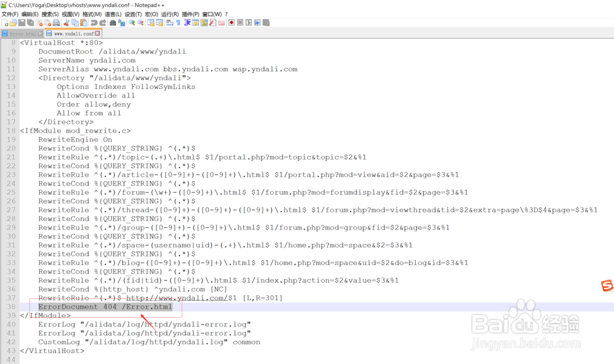Run macro multiple times icon
This screenshot has height=364, width=614.
click(257, 23)
